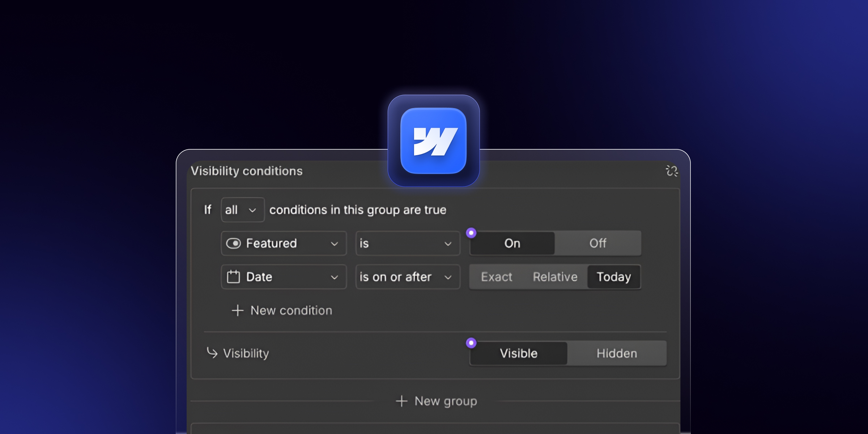This screenshot has width=868, height=434.
Task: Choose Today date mode
Action: [614, 277]
